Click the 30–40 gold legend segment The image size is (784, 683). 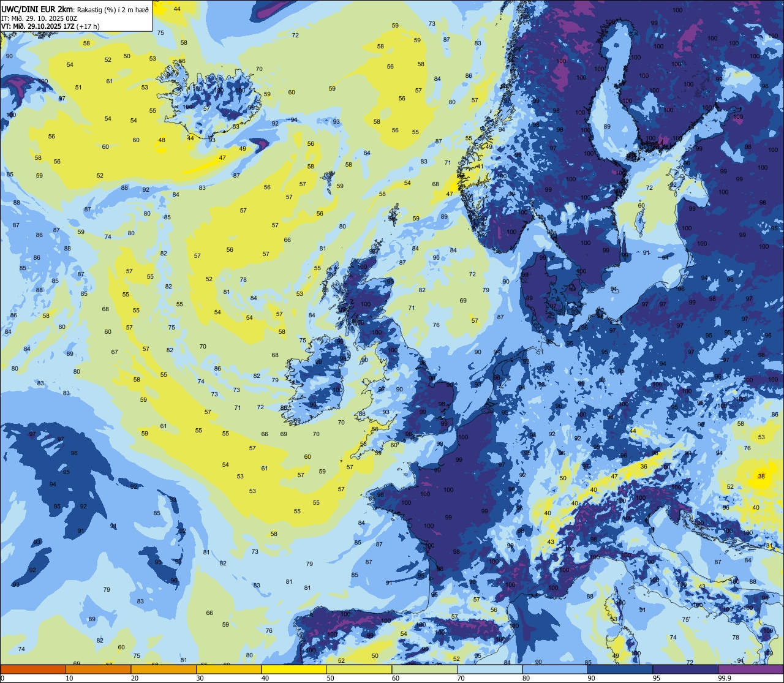[229, 669]
